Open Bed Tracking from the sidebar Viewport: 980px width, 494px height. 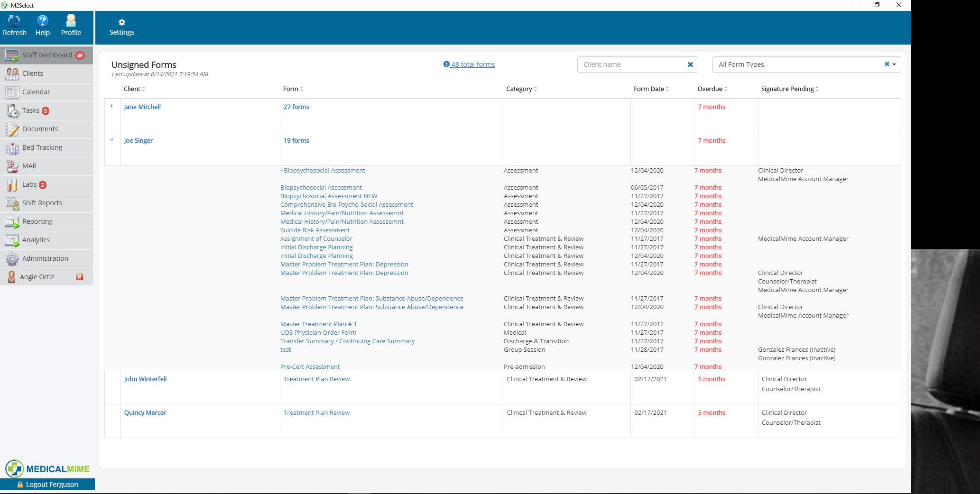[42, 147]
